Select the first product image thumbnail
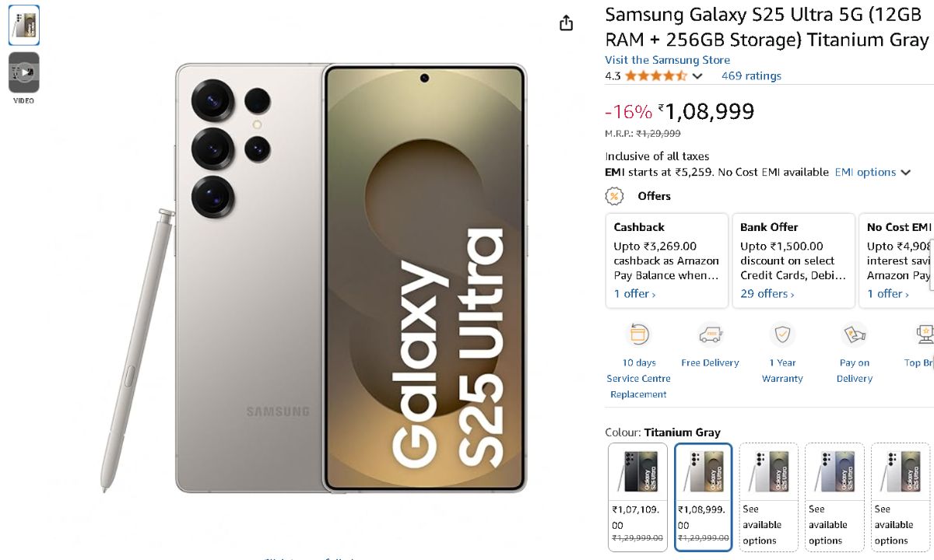 click(x=24, y=26)
